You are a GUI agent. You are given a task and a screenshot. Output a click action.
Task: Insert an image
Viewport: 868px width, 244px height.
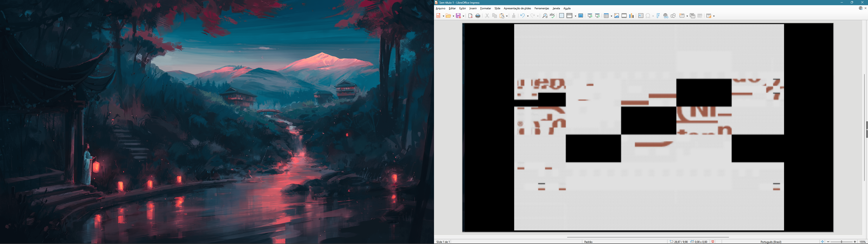(x=617, y=16)
